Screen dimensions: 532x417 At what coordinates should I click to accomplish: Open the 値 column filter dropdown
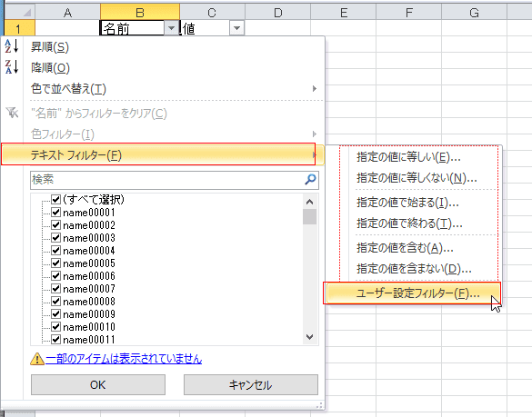(236, 28)
